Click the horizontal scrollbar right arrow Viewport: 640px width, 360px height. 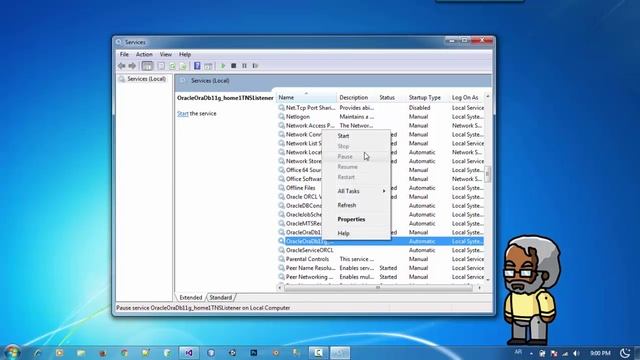point(479,288)
